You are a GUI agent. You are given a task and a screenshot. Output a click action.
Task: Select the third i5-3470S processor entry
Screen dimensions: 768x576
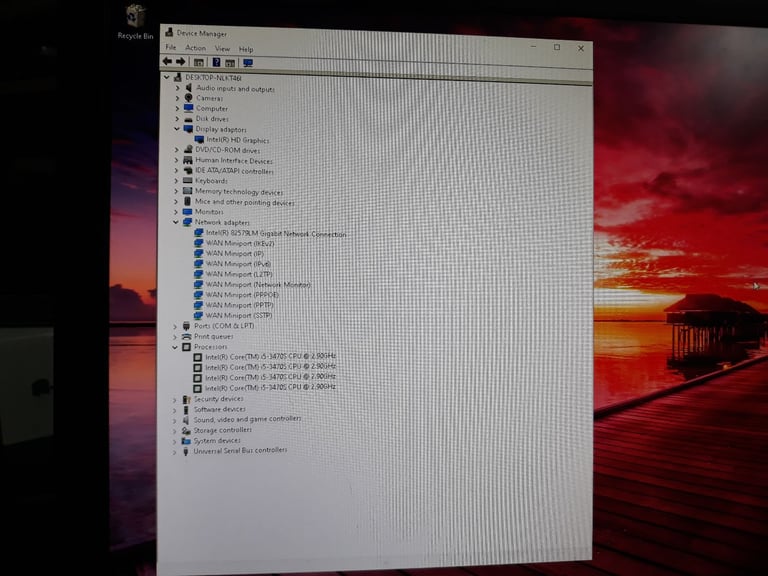(x=270, y=378)
